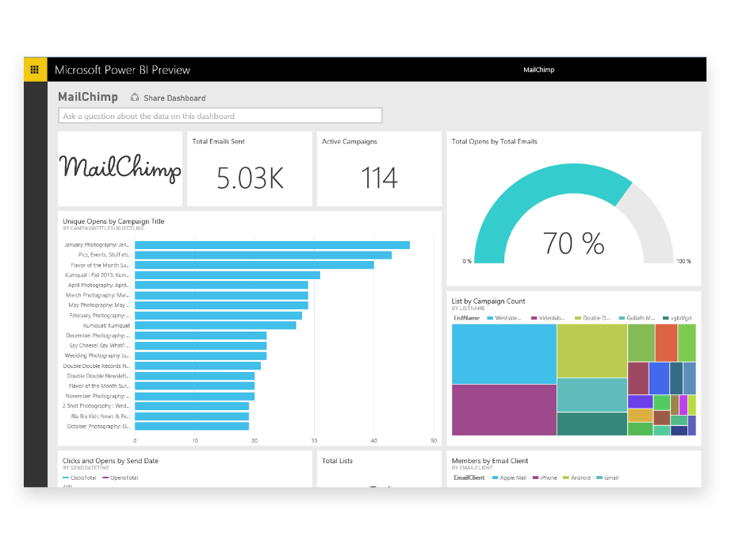This screenshot has height=560, width=731.
Task: Select the Kumquat : Fall 2013 bar
Action: (x=228, y=275)
